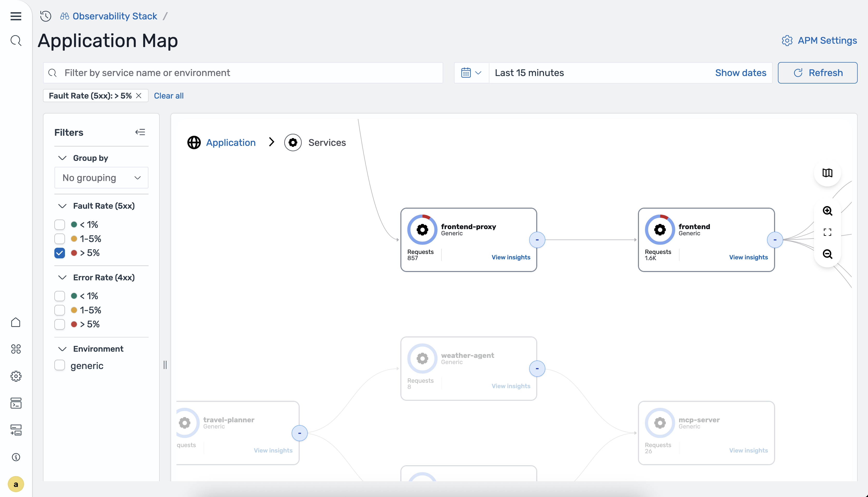Click the sidebar search magnifier icon
Viewport: 868px width, 497px height.
16,41
